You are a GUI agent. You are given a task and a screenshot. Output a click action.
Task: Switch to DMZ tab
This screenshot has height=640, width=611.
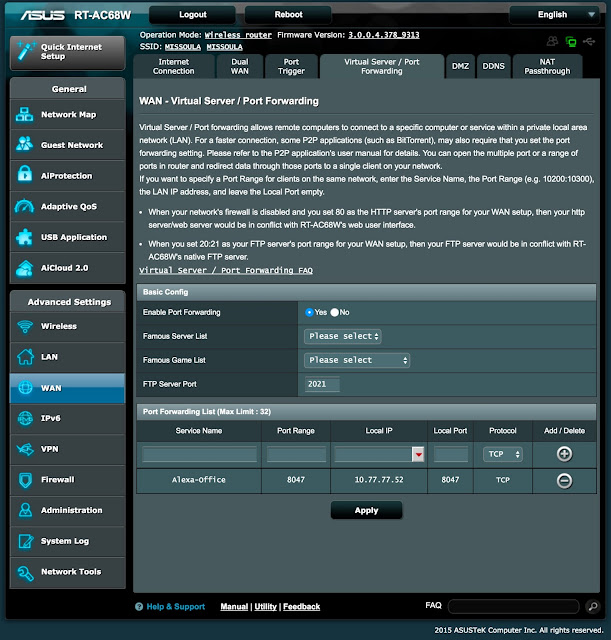[x=460, y=67]
